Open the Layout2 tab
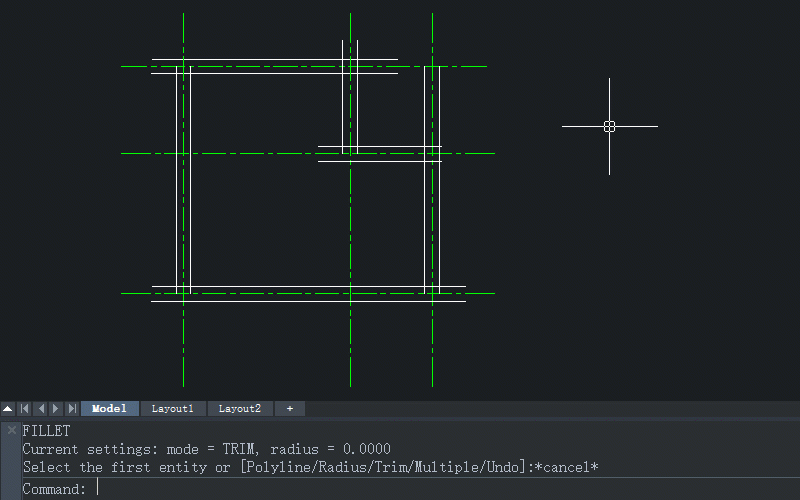Viewport: 800px width, 500px height. 240,409
